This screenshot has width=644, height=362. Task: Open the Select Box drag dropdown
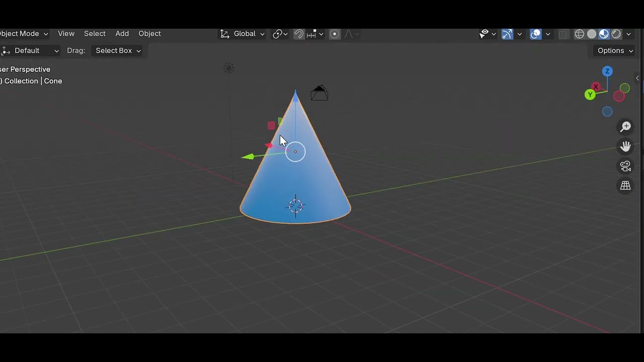pyautogui.click(x=118, y=50)
